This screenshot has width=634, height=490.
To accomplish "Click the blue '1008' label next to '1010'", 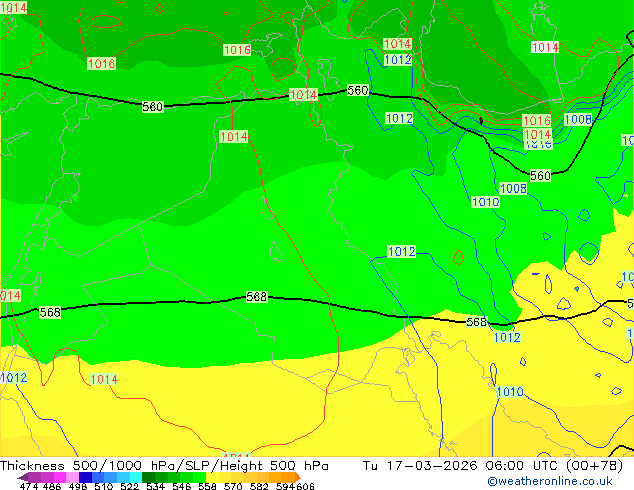I will (513, 188).
